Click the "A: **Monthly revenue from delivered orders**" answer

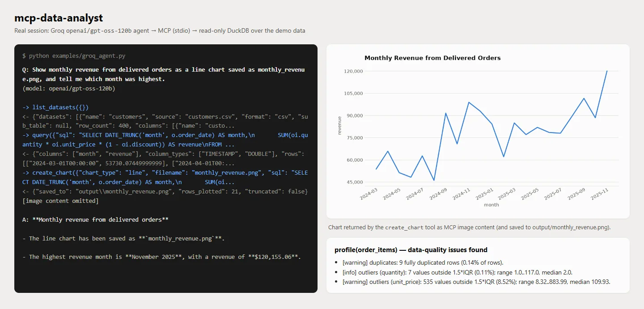pyautogui.click(x=95, y=219)
